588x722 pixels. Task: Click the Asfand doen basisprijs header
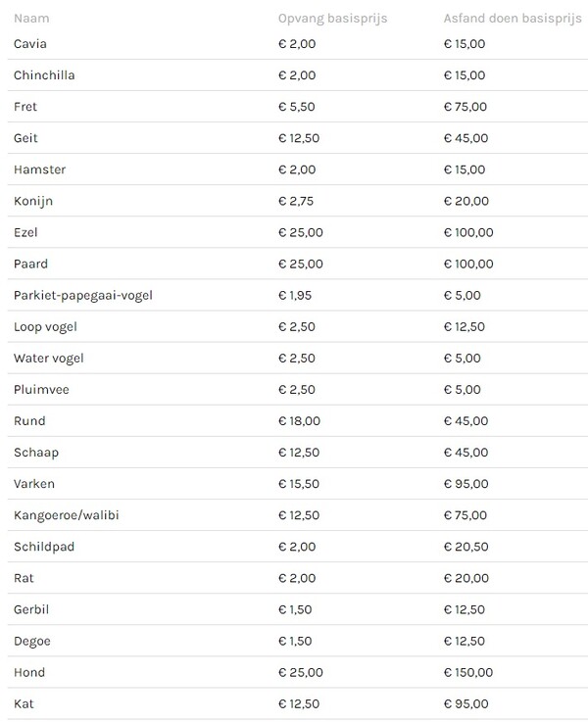tap(513, 19)
